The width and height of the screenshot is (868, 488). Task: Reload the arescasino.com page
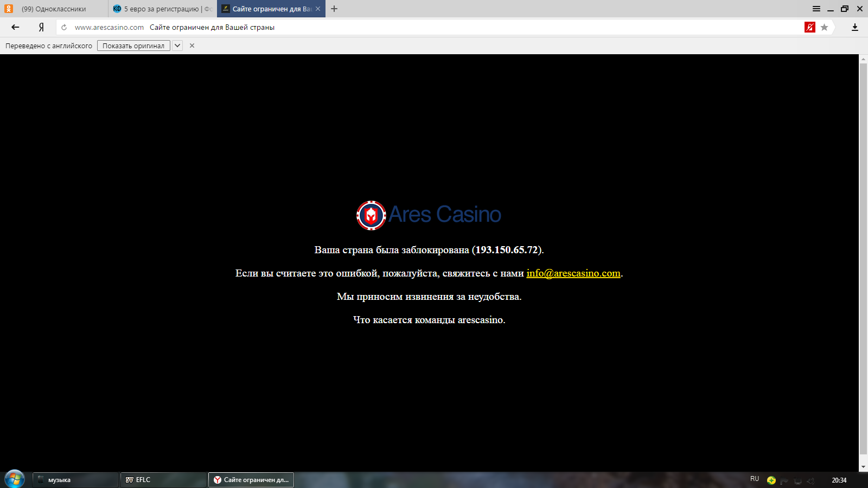pos(64,27)
